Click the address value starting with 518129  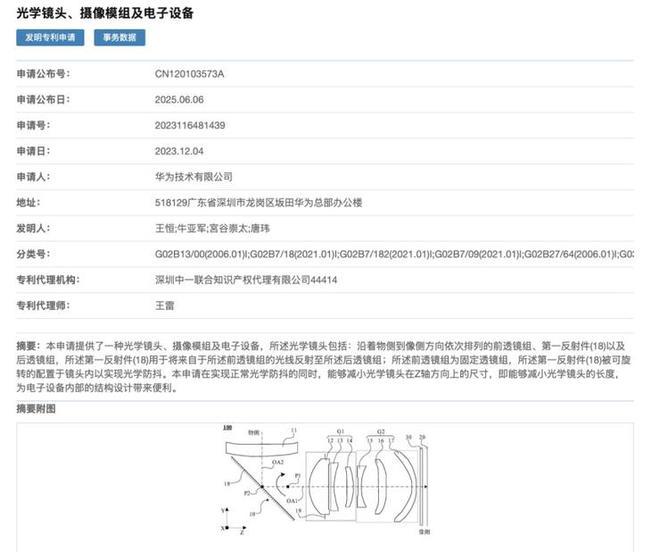pyautogui.click(x=258, y=203)
